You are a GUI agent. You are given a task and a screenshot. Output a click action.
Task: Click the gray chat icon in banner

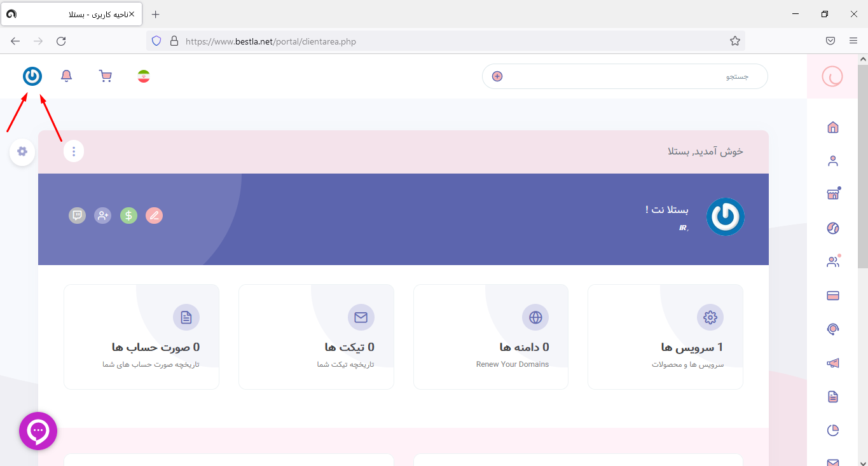(77, 216)
